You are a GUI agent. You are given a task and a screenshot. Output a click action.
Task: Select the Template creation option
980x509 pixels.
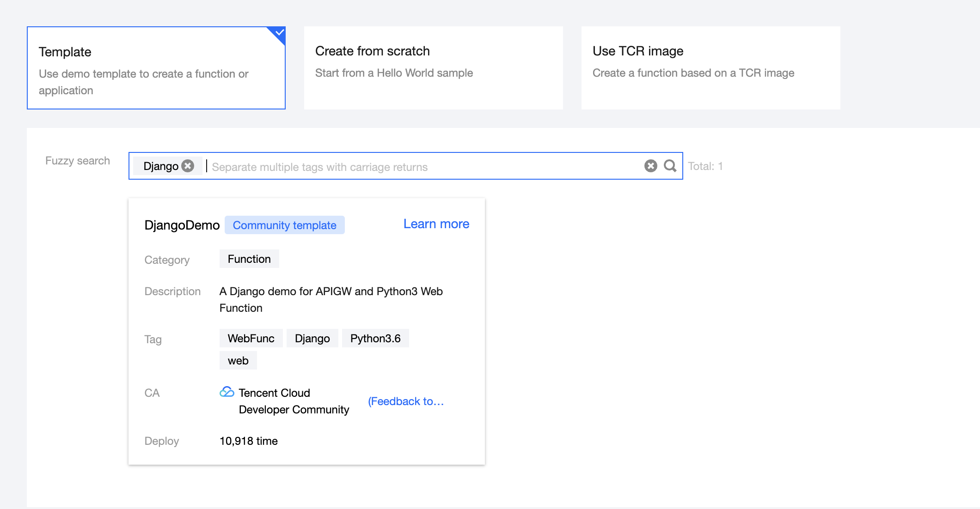click(x=156, y=68)
